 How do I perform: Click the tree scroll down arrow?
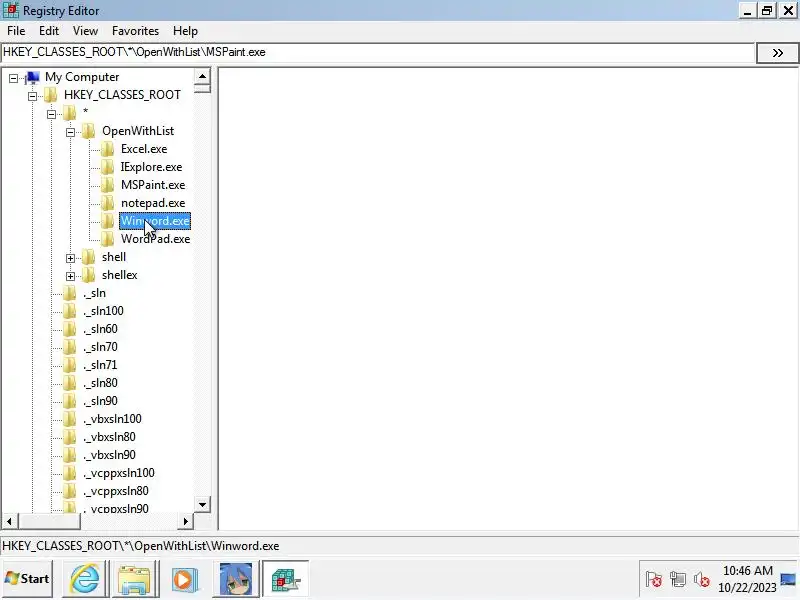click(x=203, y=505)
